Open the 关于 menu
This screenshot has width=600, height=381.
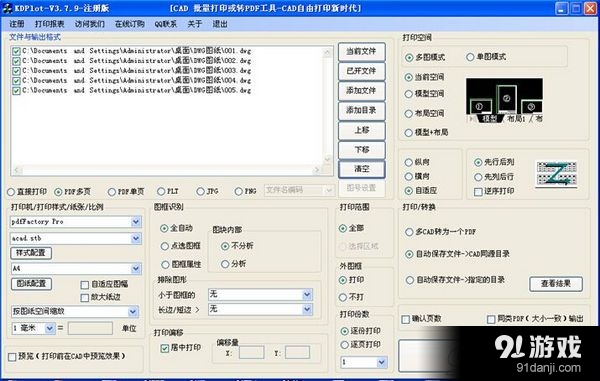(x=195, y=24)
